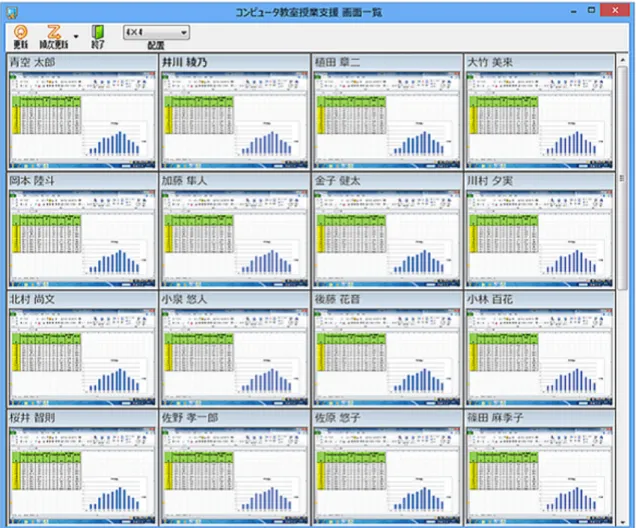Expand the 4×4 layout combo box

[x=156, y=32]
